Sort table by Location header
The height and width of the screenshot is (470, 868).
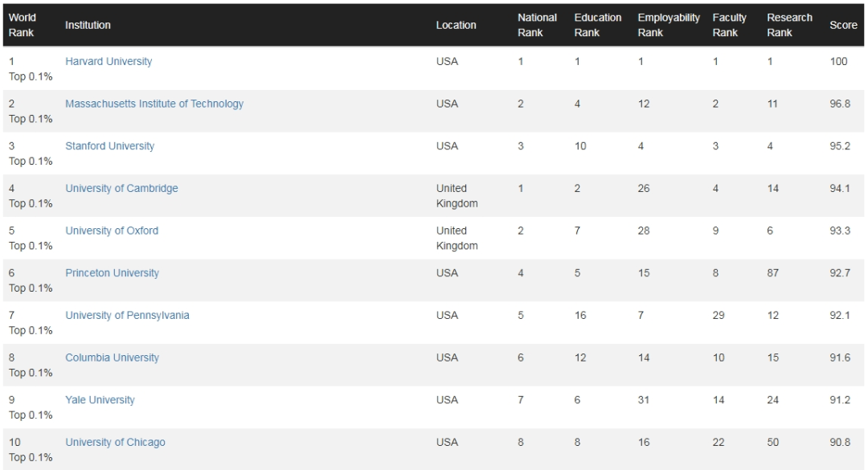456,26
